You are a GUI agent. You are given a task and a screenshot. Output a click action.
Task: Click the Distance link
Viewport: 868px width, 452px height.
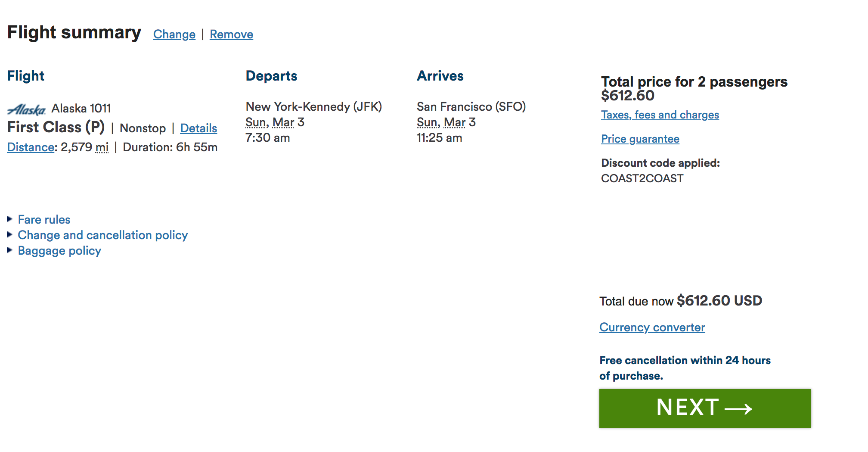click(31, 147)
